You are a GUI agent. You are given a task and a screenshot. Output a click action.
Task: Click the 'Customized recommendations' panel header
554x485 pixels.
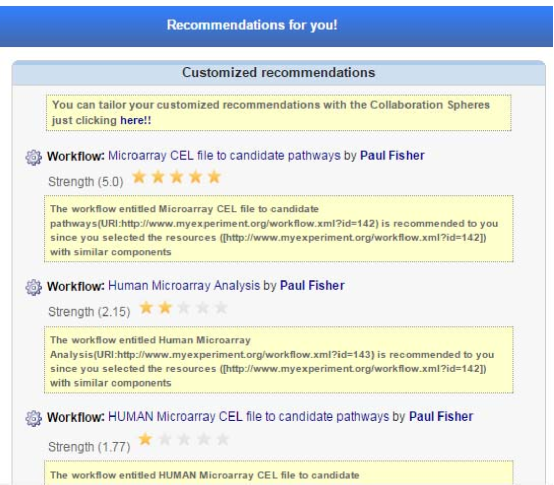[x=278, y=73]
